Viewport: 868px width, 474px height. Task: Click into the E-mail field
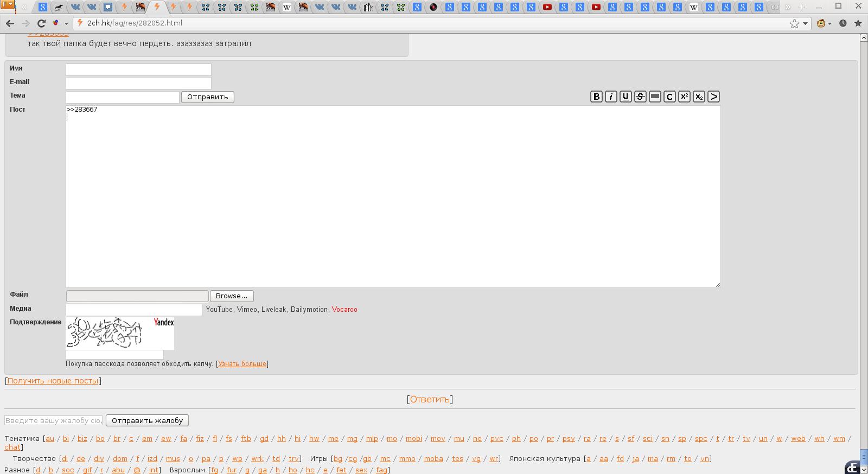(x=138, y=83)
